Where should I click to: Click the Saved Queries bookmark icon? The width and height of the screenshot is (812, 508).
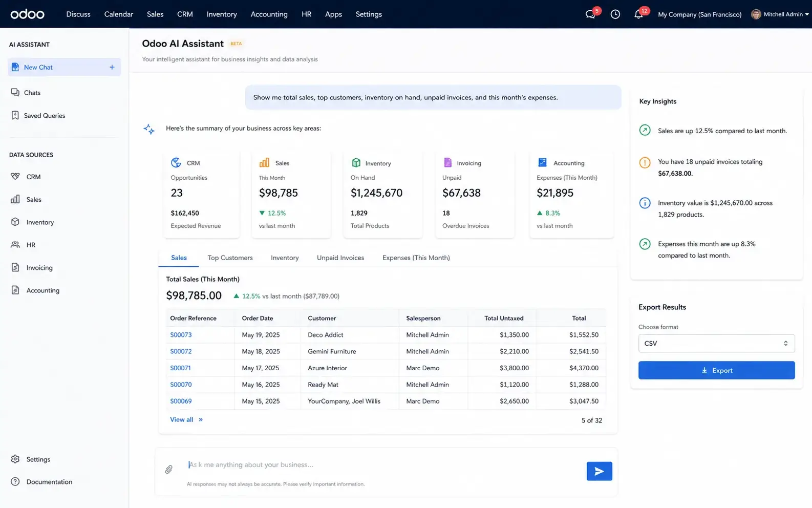point(15,115)
